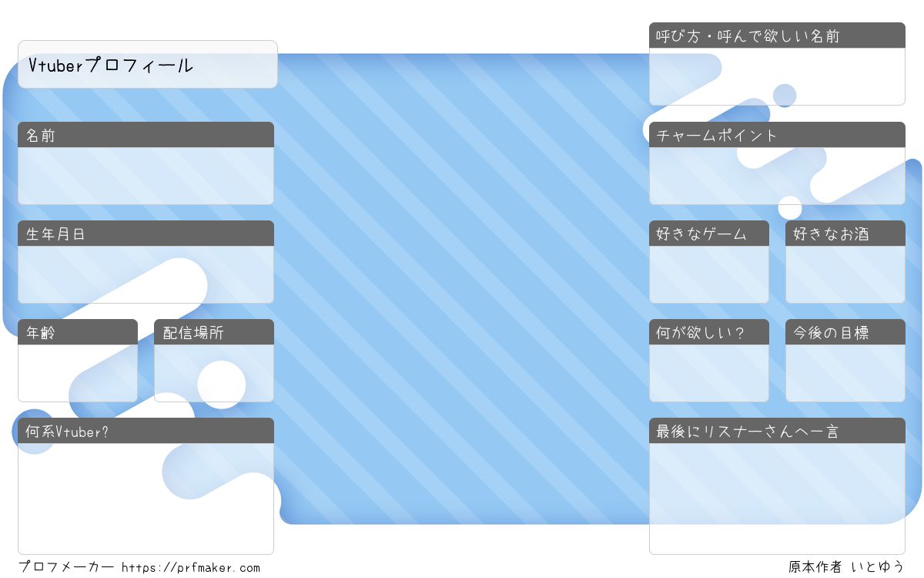Click inside the 配信場所 box

coord(214,373)
